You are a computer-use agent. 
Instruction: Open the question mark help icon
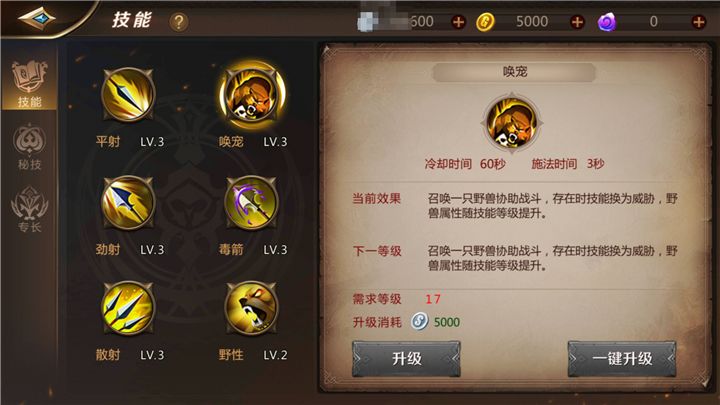(179, 22)
